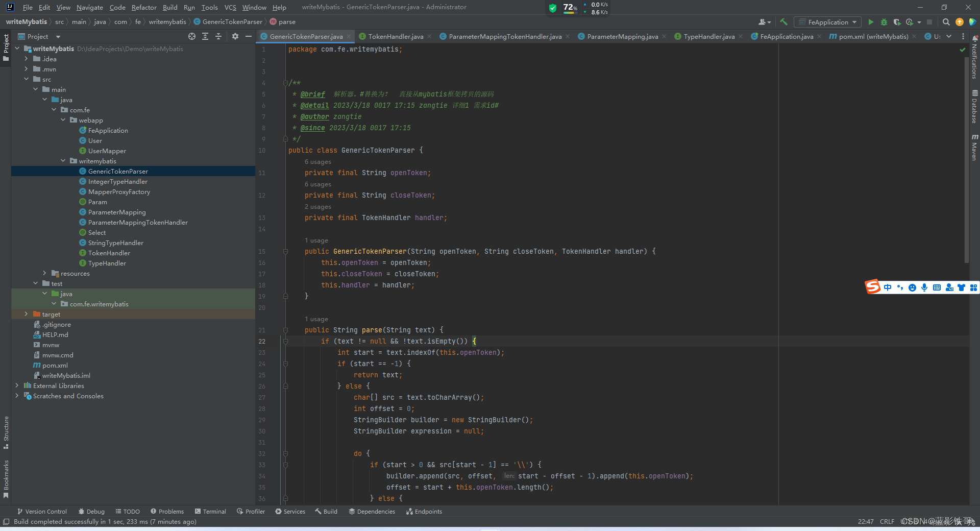Open FeApplication run configuration dropdown
980x531 pixels.
(x=827, y=22)
